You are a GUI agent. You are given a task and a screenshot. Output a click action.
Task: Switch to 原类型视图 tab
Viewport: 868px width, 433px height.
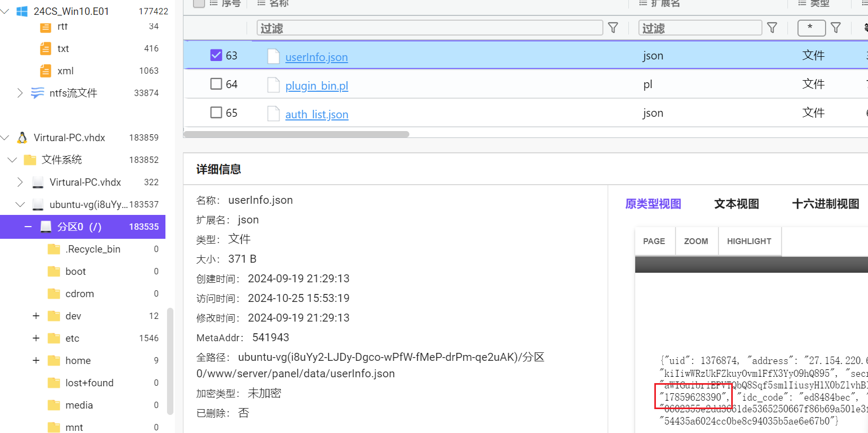coord(653,204)
